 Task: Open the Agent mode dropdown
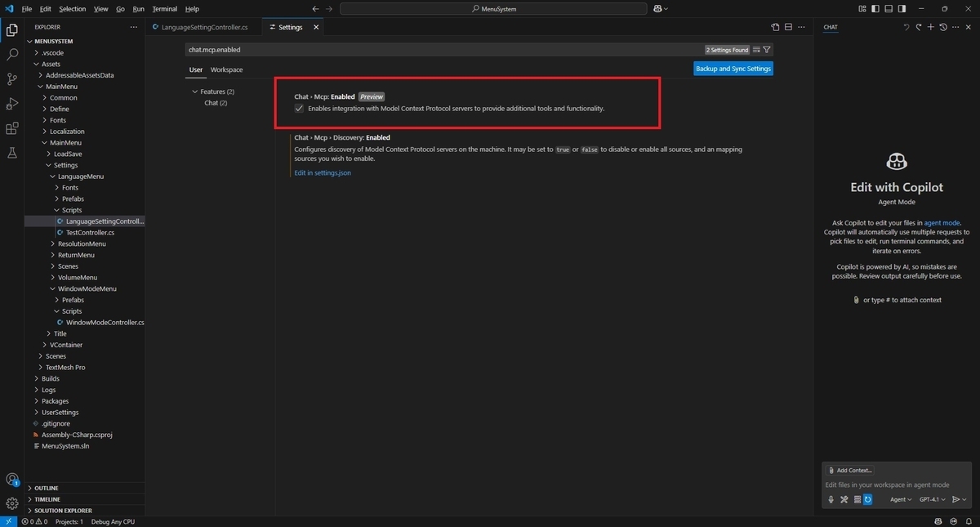901,499
